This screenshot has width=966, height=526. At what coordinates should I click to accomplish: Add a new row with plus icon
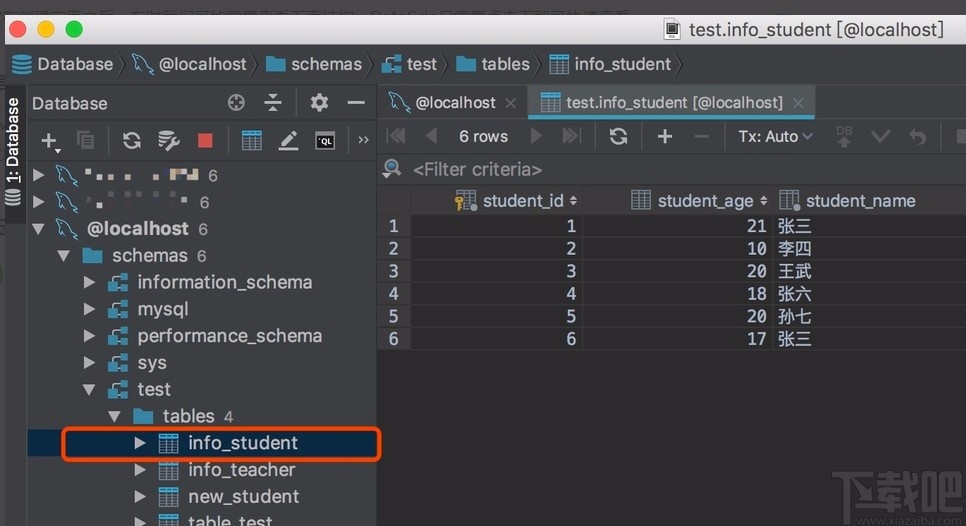click(665, 136)
